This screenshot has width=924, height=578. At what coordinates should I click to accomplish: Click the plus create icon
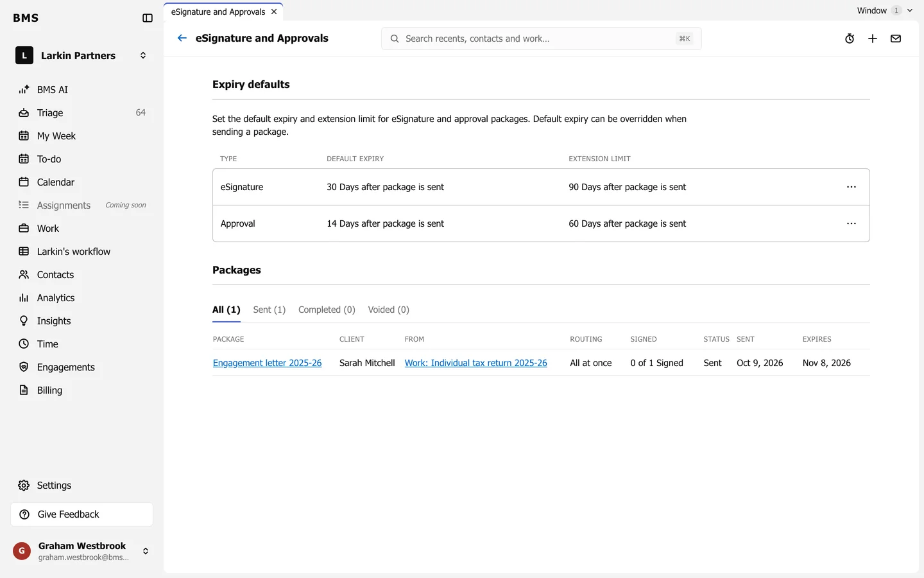point(873,39)
